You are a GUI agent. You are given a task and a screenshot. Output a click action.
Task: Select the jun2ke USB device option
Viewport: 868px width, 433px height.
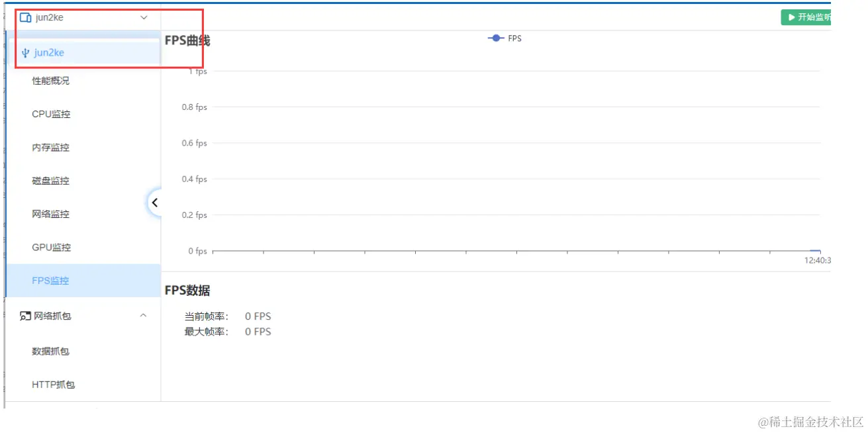click(84, 52)
